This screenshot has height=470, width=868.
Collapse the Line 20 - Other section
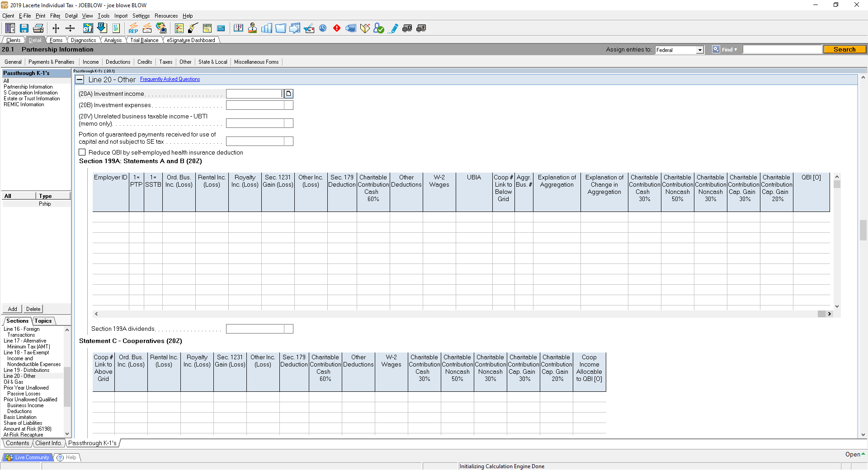(x=80, y=80)
